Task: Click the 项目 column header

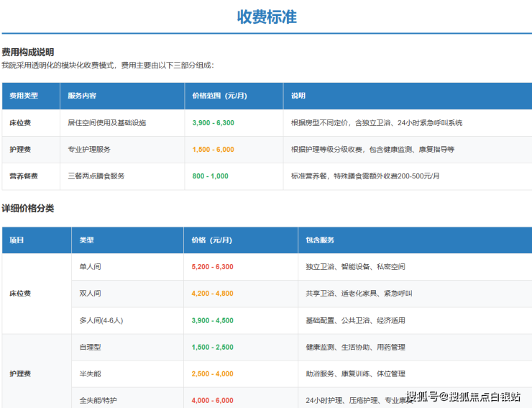Action: [17, 240]
